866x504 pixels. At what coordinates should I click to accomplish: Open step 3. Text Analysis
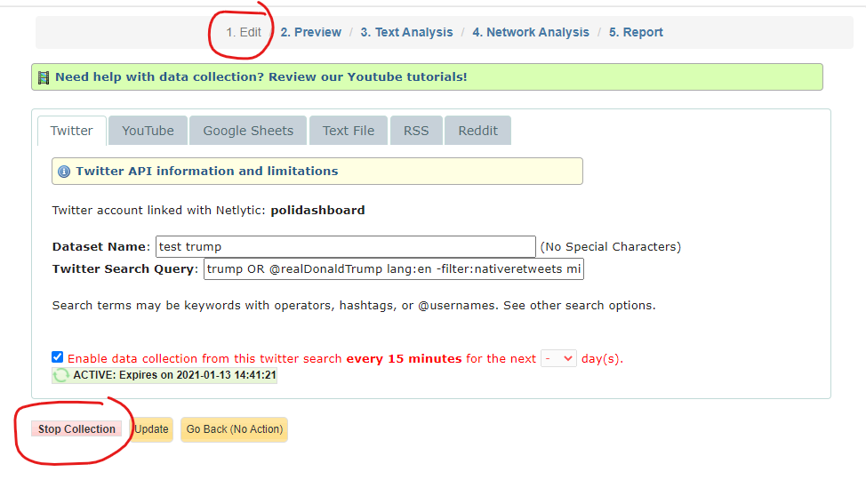(x=406, y=32)
